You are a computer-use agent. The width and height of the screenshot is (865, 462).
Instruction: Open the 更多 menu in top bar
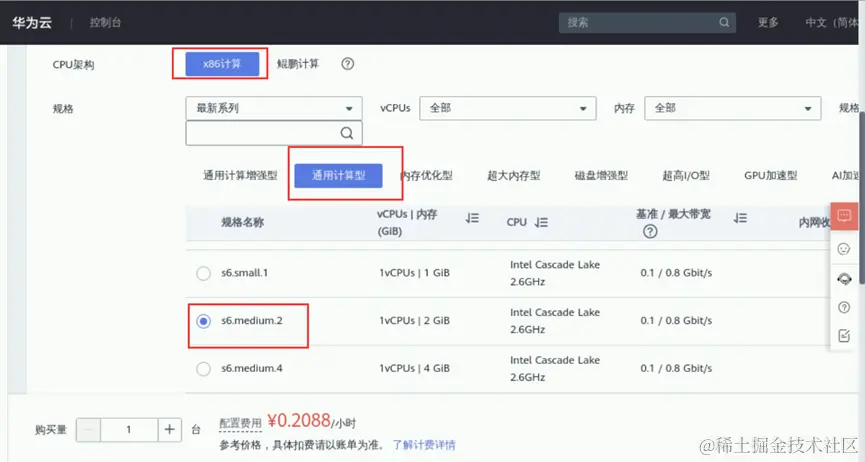768,23
